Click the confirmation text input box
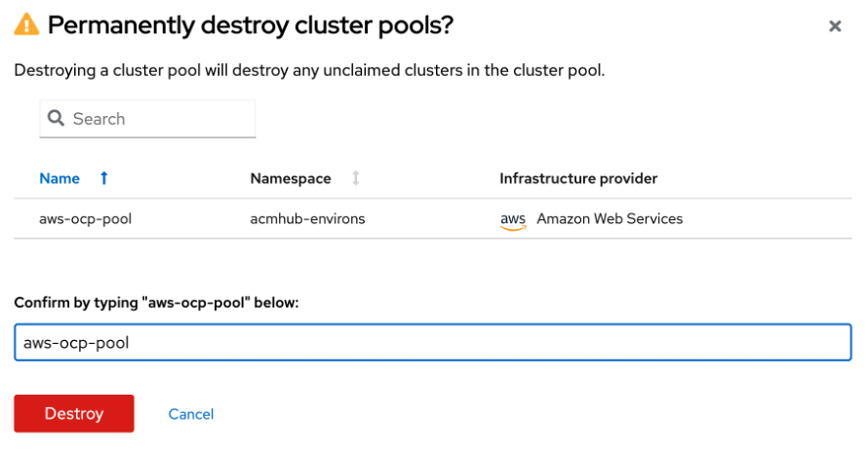 (433, 342)
